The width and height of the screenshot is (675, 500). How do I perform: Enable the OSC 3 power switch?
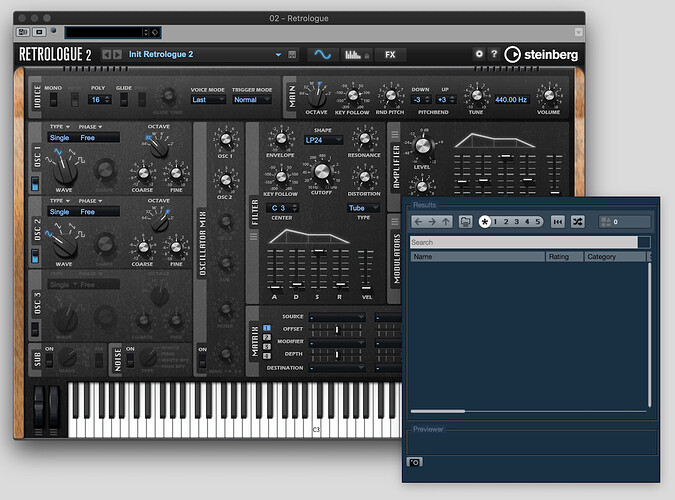(x=35, y=329)
